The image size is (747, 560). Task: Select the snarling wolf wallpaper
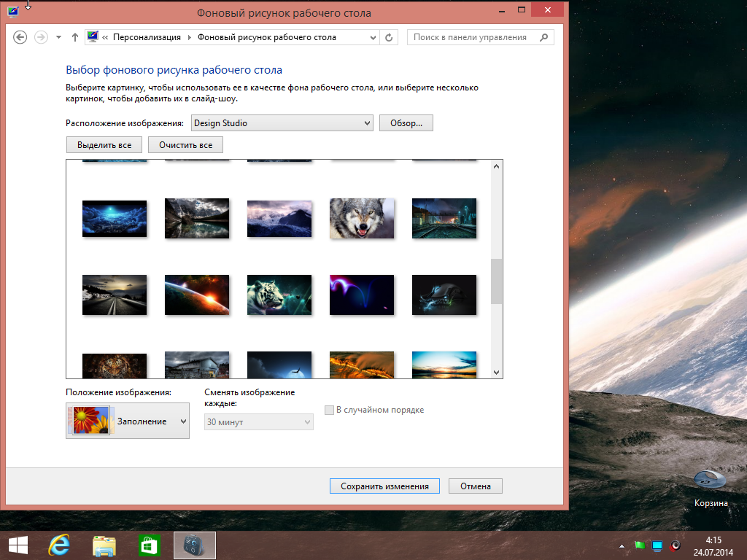(362, 218)
